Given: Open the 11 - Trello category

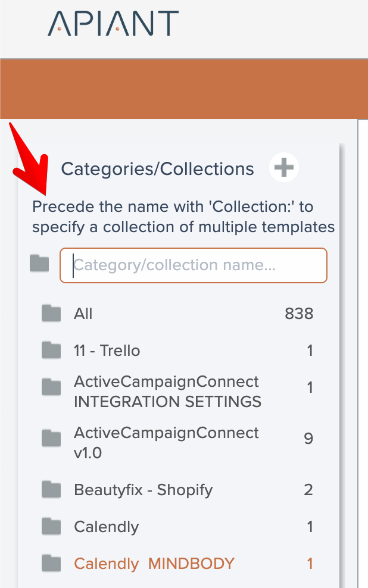Looking at the screenshot, I should tap(107, 351).
